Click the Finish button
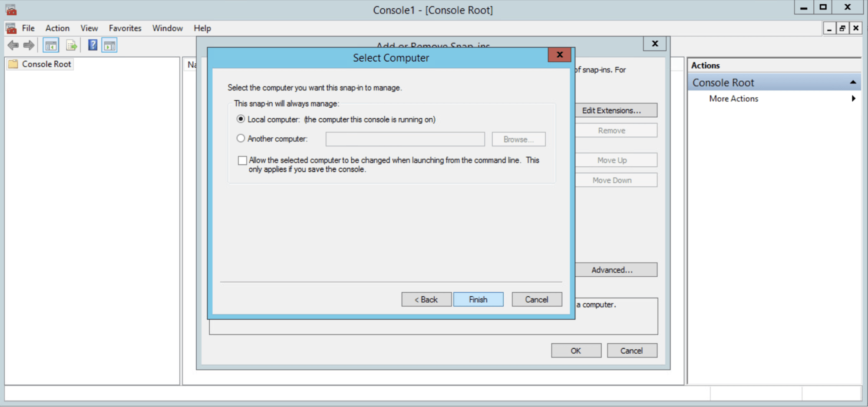This screenshot has width=868, height=407. pos(478,299)
